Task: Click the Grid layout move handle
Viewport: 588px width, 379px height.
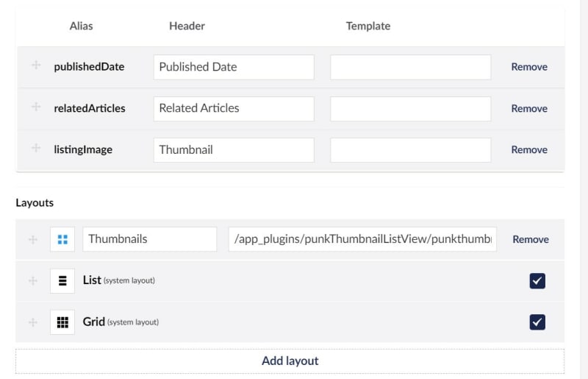Action: click(x=33, y=322)
